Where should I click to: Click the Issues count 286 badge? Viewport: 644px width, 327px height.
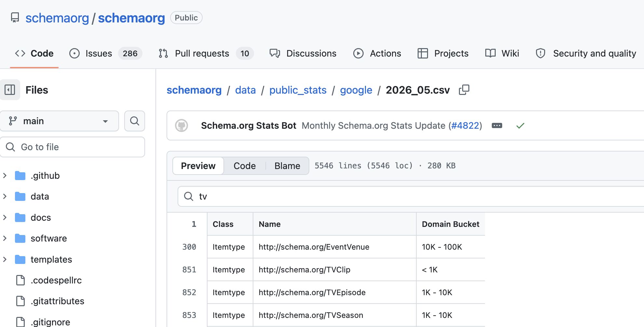[x=130, y=53]
